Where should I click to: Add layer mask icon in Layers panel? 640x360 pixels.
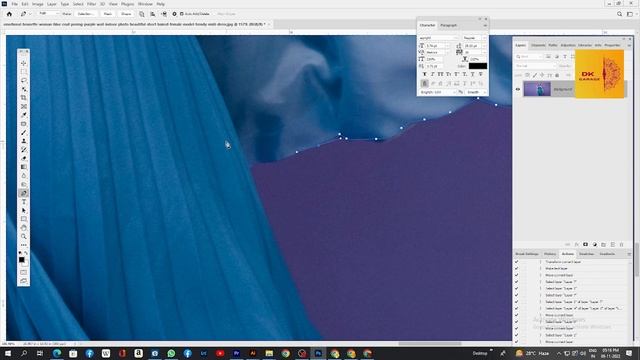[x=585, y=244]
